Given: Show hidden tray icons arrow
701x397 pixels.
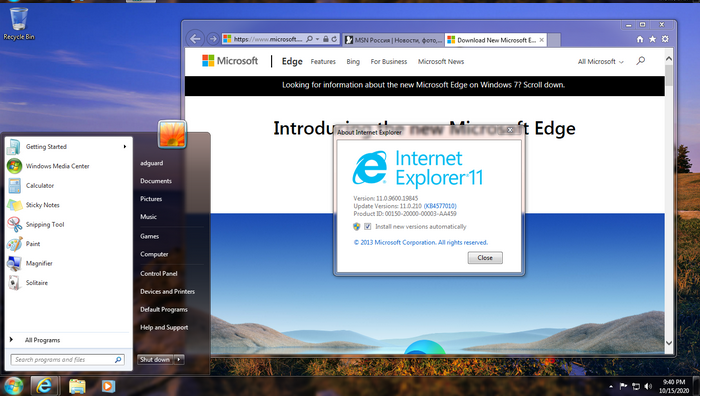Looking at the screenshot, I should [x=611, y=386].
